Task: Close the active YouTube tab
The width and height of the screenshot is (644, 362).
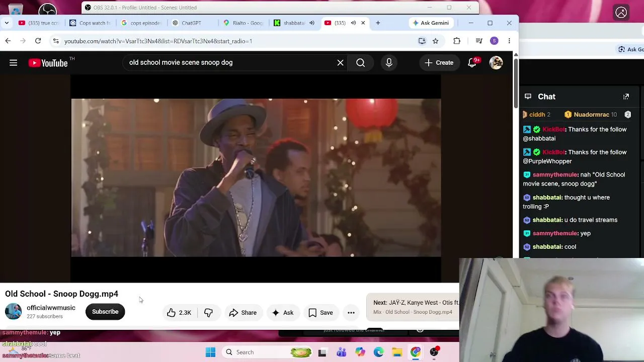Action: (363, 23)
